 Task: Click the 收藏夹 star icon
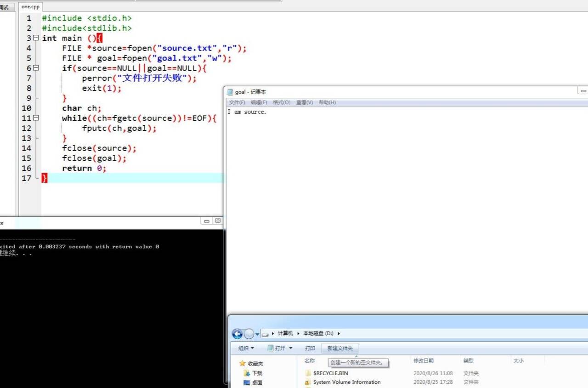point(243,363)
